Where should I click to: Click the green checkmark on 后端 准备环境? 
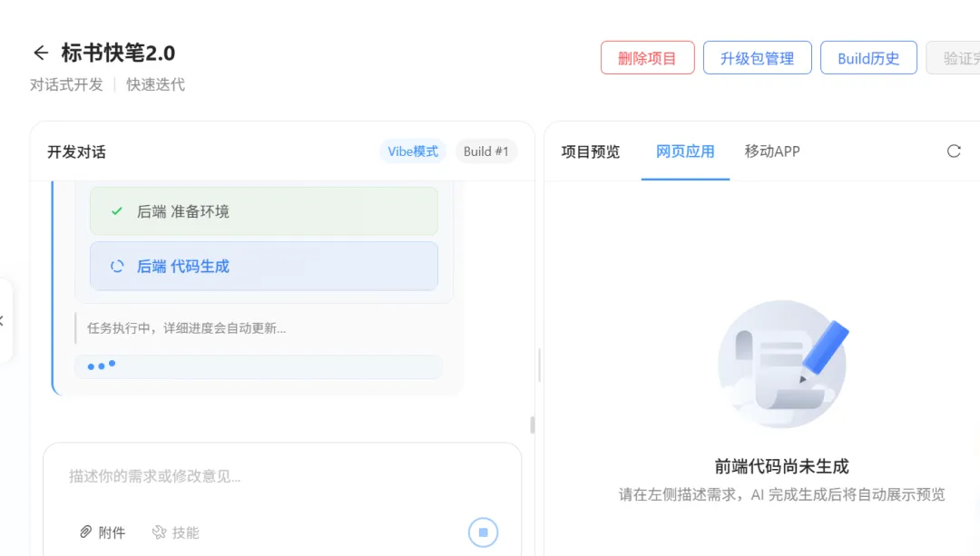(x=117, y=211)
